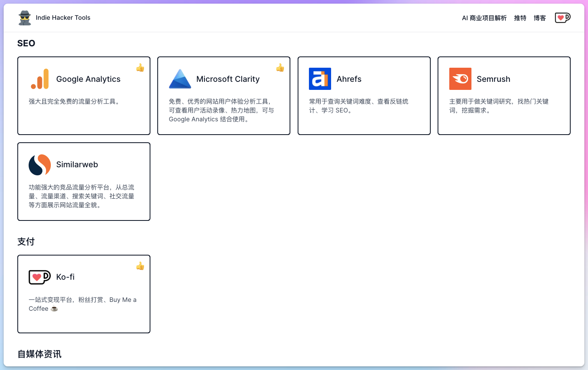Click thumbs-up badge on Google Analytics card
The image size is (588, 370).
140,68
